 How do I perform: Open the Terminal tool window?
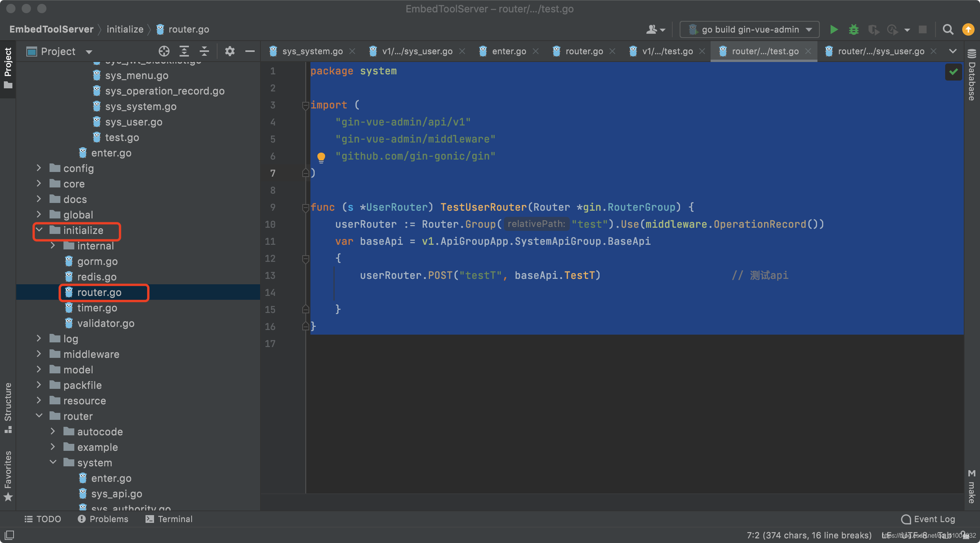point(169,519)
